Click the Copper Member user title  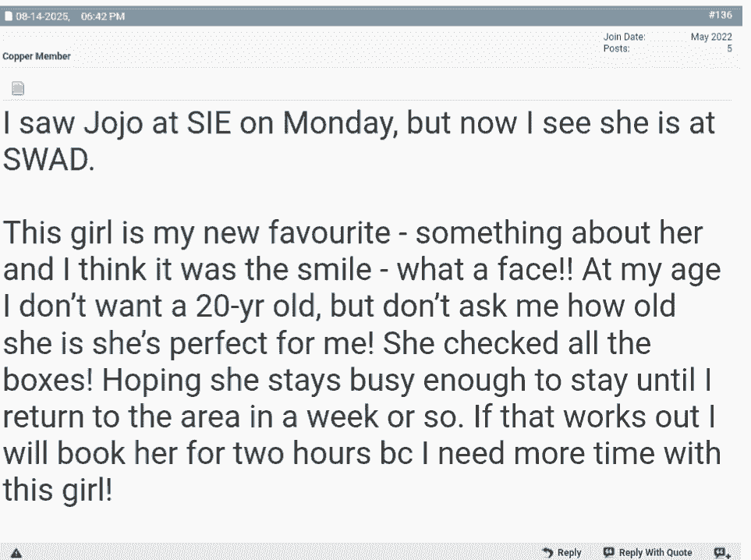(37, 56)
